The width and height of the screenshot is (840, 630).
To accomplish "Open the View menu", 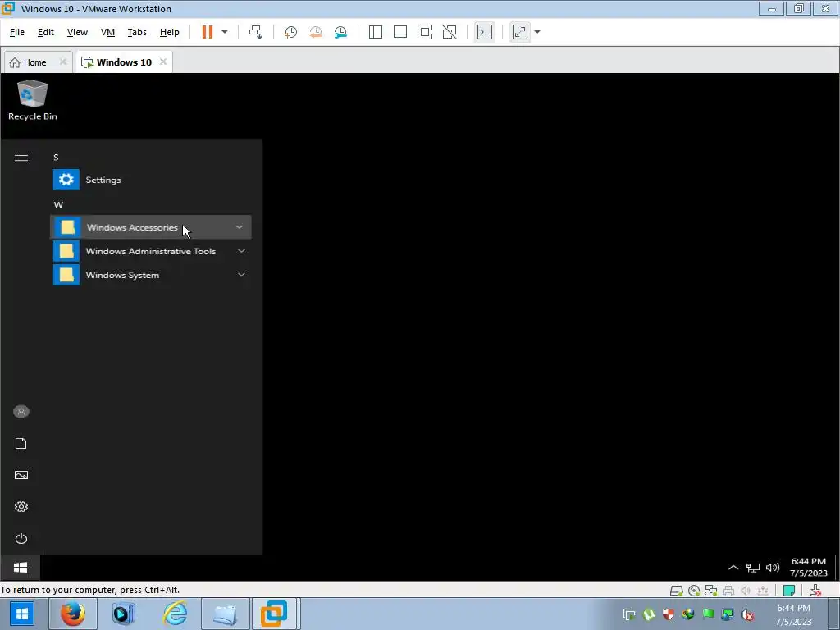I will [x=77, y=32].
